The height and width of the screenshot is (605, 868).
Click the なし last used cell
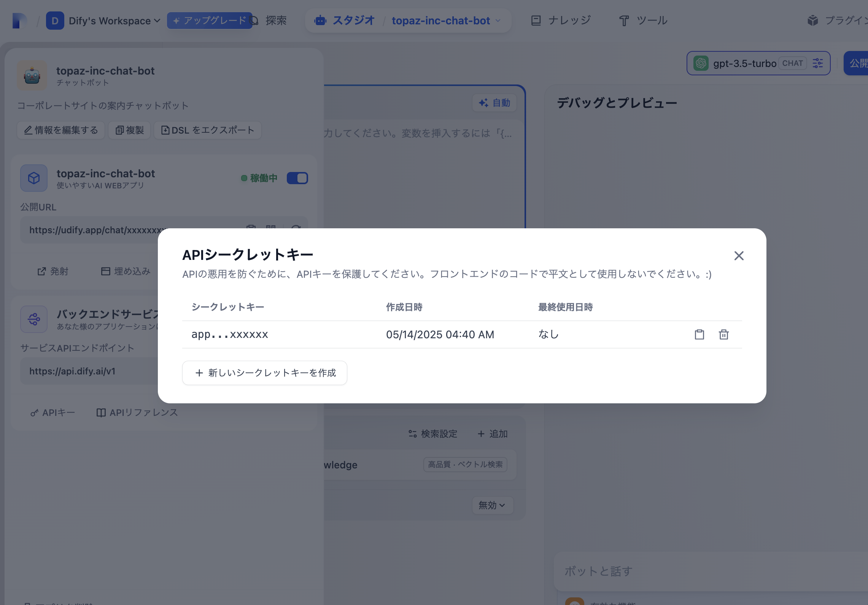click(548, 334)
